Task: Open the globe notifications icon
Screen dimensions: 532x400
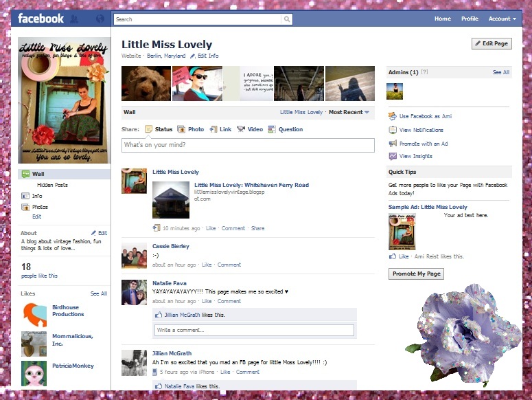Action: click(100, 19)
